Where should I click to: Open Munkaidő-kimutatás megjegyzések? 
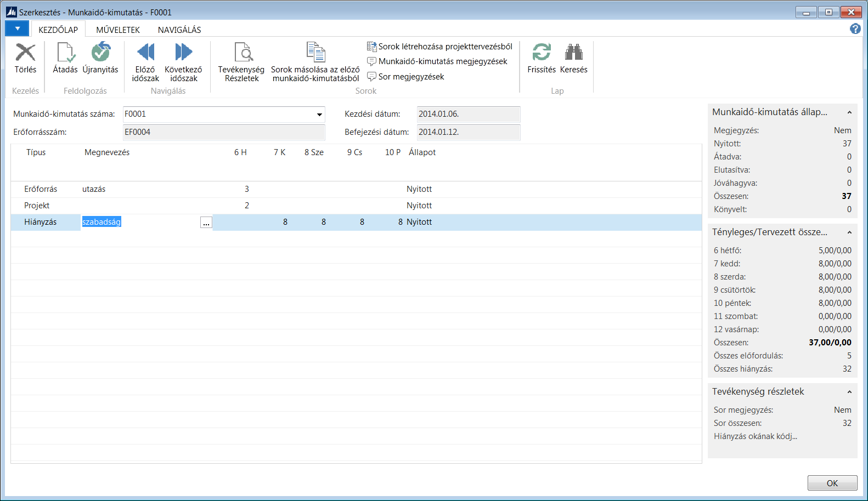(437, 61)
